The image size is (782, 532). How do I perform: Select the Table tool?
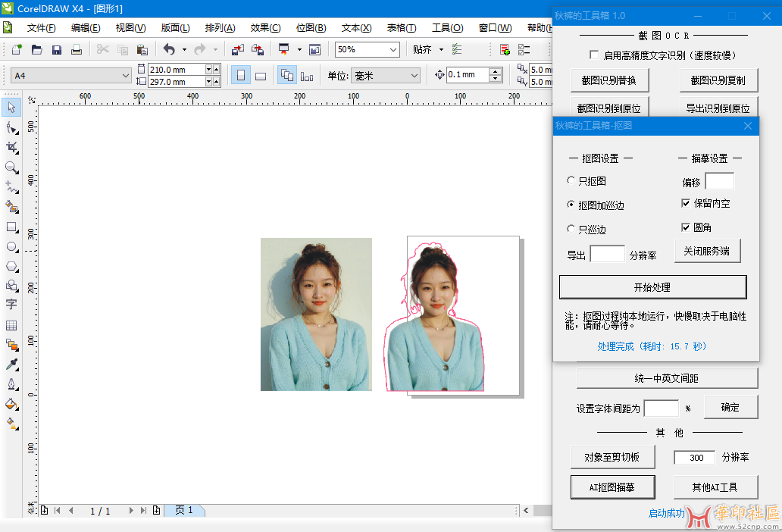point(11,325)
